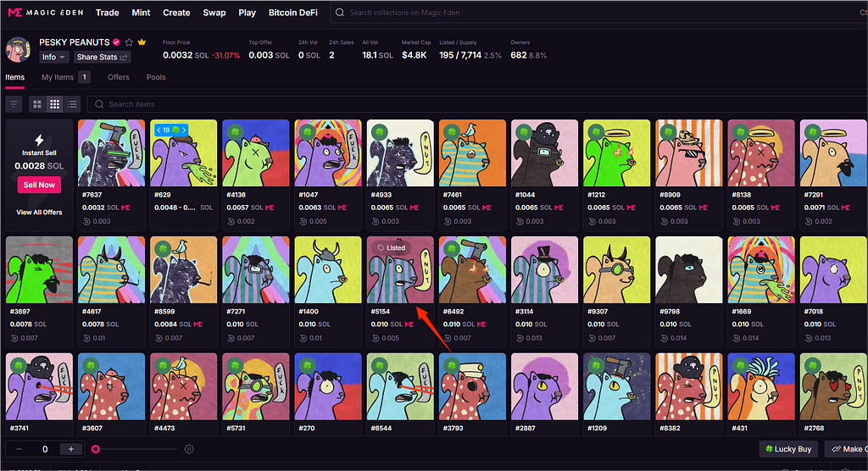
Task: Open the View All Offers link
Action: click(39, 212)
